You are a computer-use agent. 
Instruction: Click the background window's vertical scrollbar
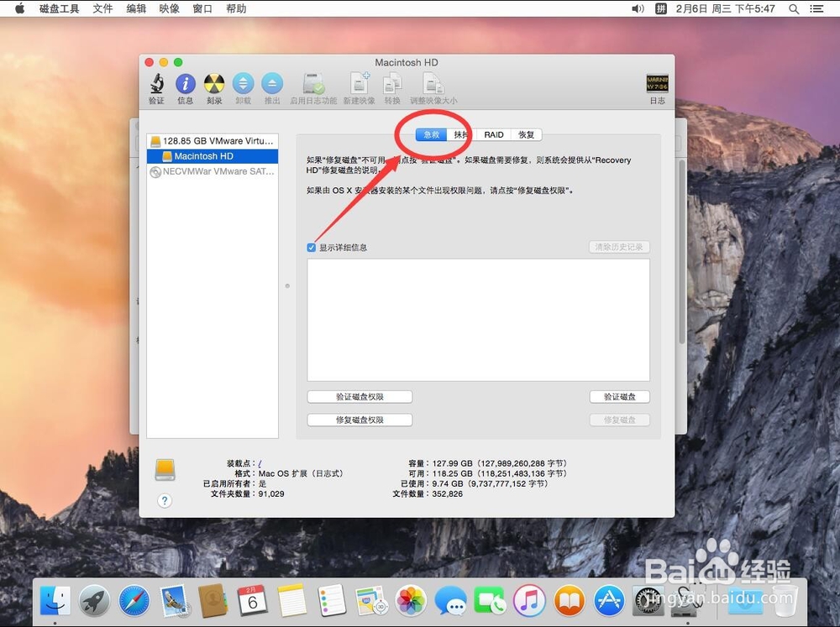click(x=682, y=252)
